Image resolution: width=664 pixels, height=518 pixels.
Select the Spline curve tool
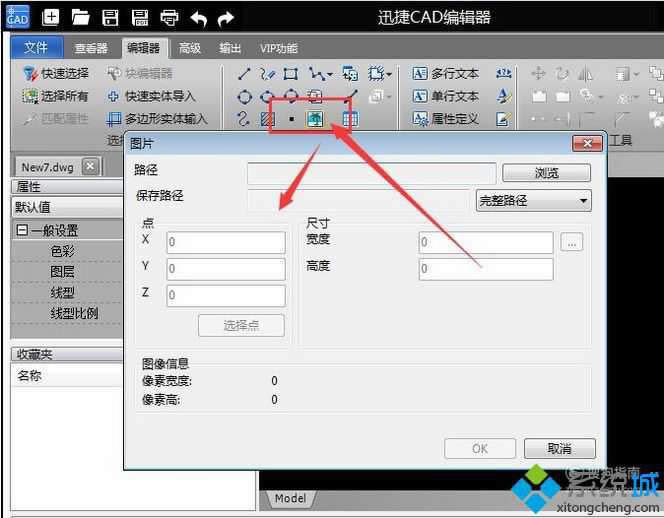point(243,119)
